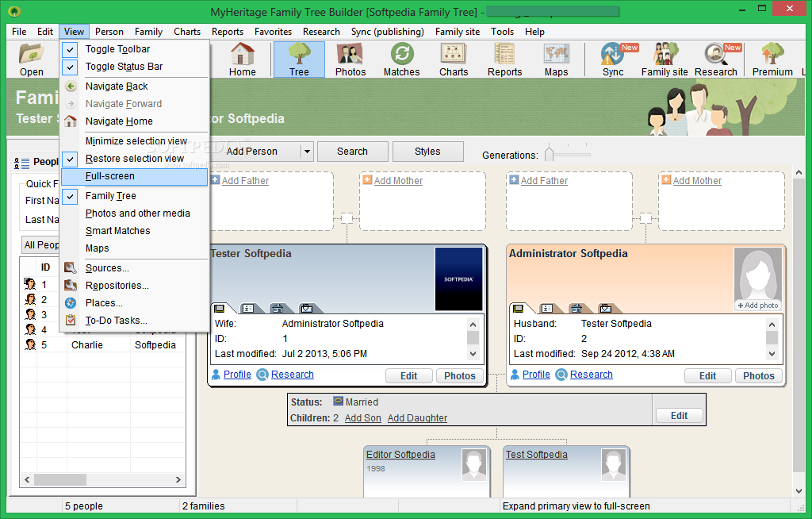Open Family site from the toolbar
This screenshot has width=812, height=519.
tap(665, 60)
